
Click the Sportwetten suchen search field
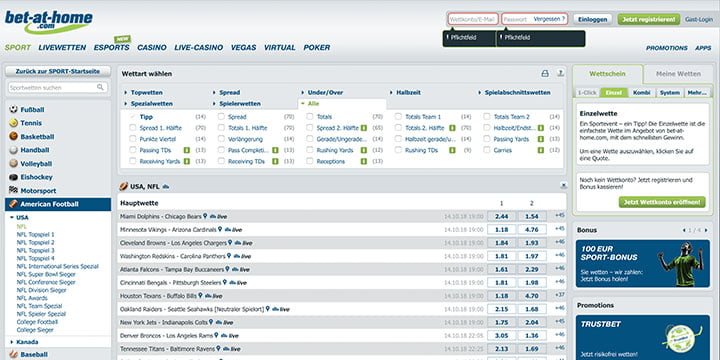click(58, 87)
